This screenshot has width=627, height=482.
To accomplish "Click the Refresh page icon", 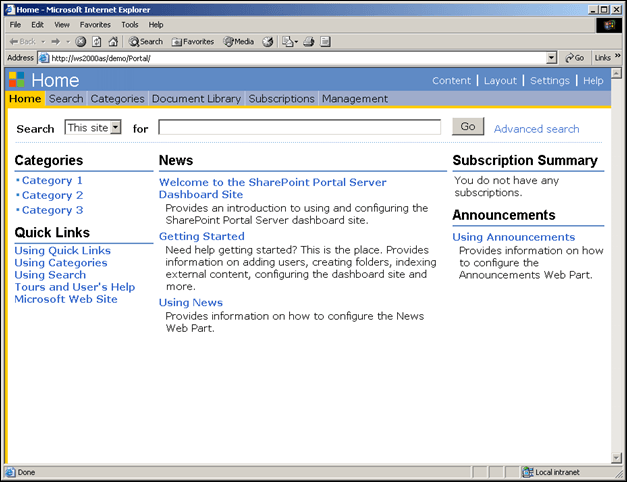I will tap(97, 42).
